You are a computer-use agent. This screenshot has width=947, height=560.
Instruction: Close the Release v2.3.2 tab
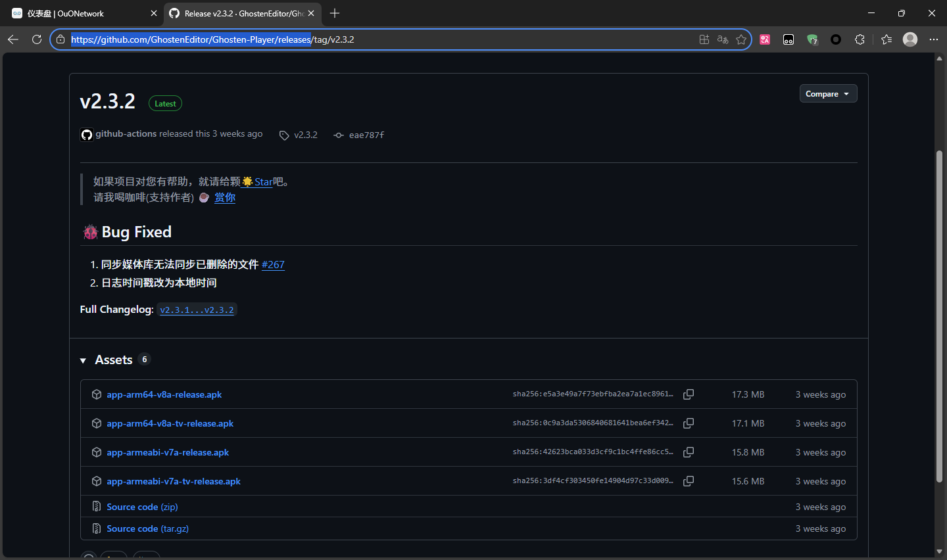coord(311,13)
